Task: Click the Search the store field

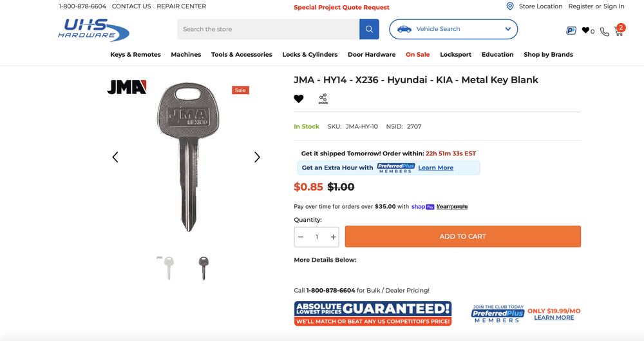Action: click(268, 29)
